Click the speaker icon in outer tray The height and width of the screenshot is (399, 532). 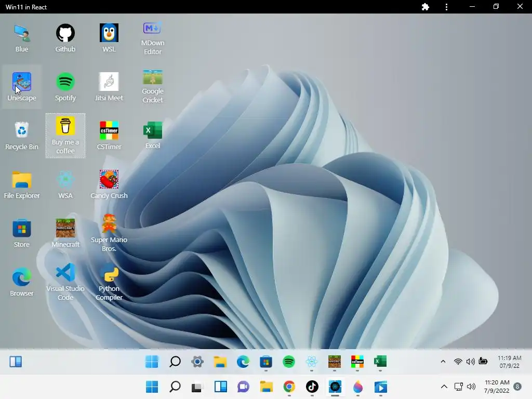pyautogui.click(x=471, y=387)
